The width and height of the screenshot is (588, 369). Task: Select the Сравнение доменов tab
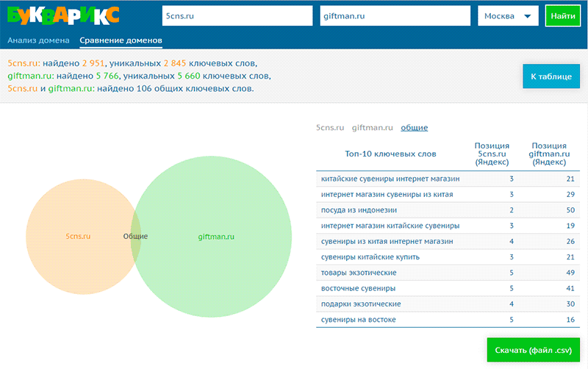pyautogui.click(x=121, y=40)
